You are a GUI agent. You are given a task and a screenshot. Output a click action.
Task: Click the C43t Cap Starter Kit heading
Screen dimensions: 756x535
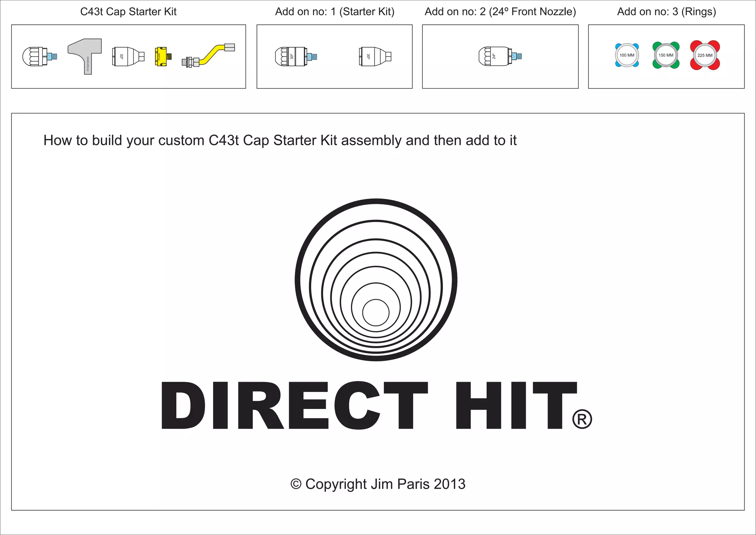pos(128,12)
